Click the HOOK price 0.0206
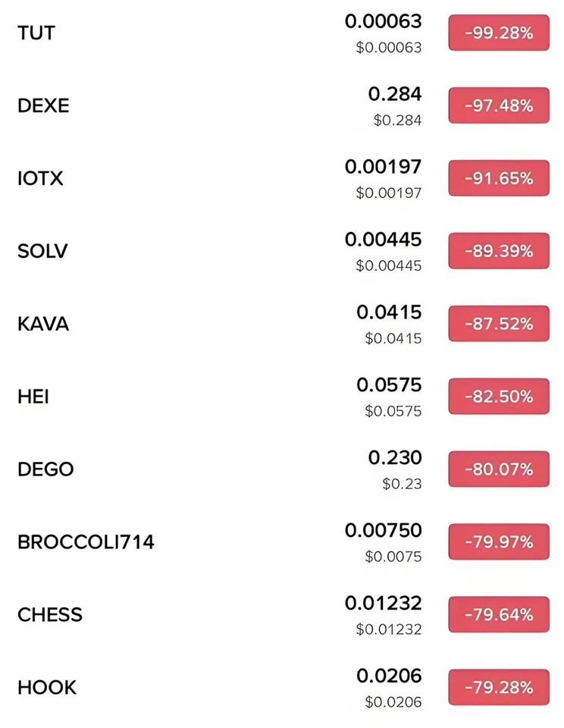The width and height of the screenshot is (564, 728). point(389,676)
